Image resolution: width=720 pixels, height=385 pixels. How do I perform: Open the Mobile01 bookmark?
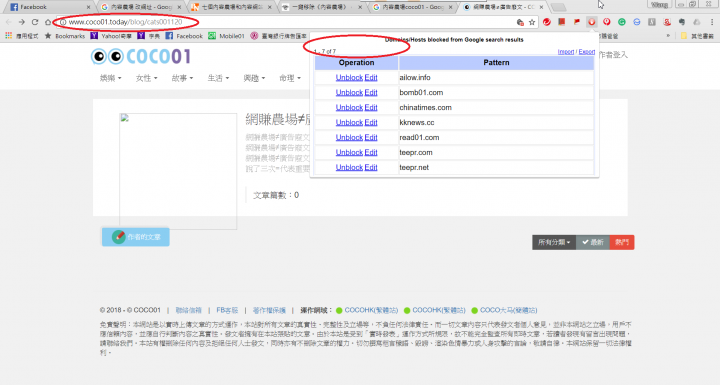click(226, 36)
